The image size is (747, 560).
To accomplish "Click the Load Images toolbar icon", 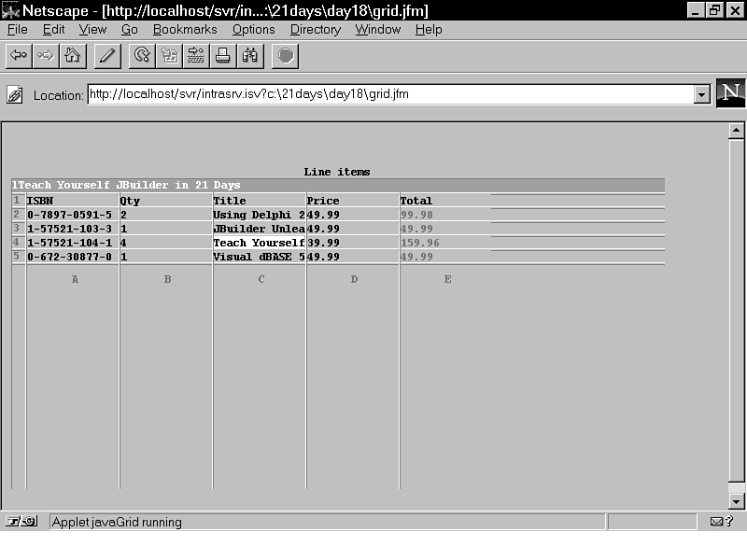I will coord(169,56).
